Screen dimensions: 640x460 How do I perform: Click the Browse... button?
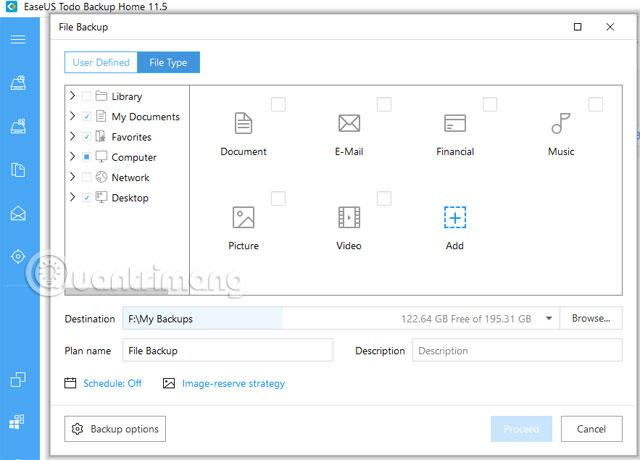[x=591, y=318]
